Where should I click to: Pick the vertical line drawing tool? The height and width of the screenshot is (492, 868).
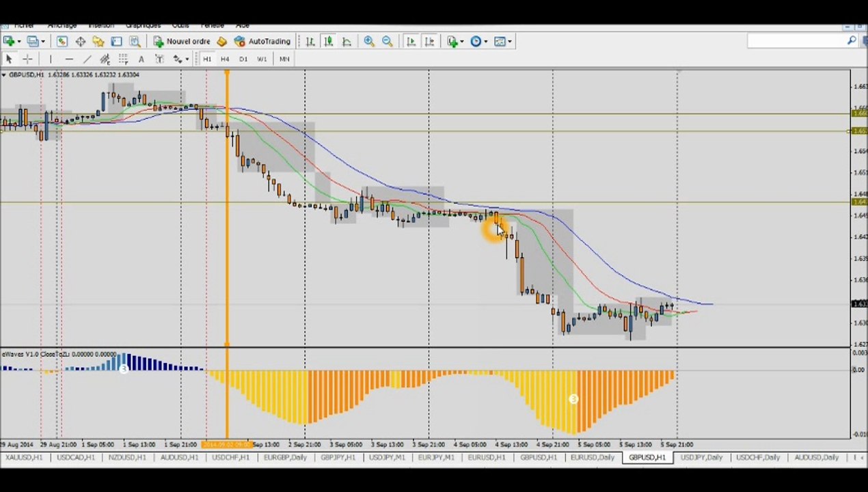[50, 59]
